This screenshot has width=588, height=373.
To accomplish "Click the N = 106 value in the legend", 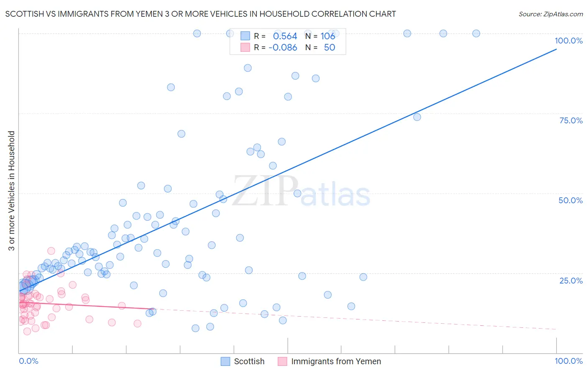I will tap(320, 36).
